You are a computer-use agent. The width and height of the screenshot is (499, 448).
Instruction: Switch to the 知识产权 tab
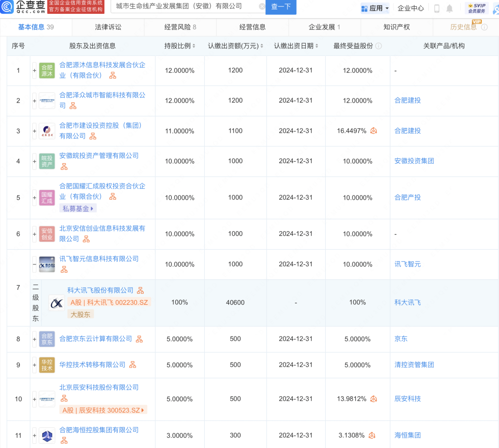tap(396, 27)
